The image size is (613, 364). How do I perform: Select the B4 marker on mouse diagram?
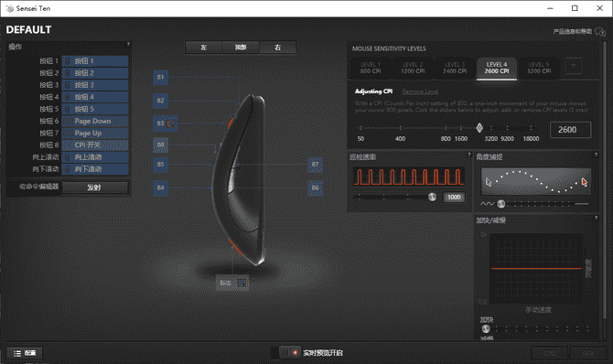point(161,187)
